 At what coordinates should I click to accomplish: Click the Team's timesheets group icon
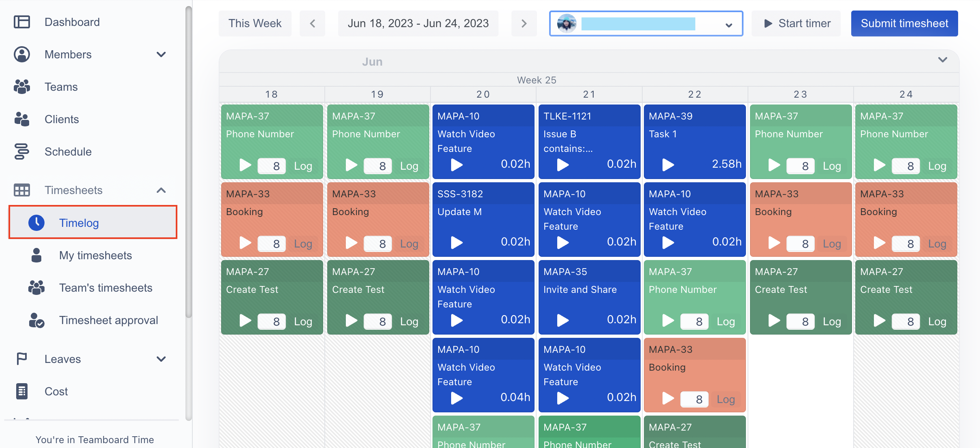coord(36,288)
